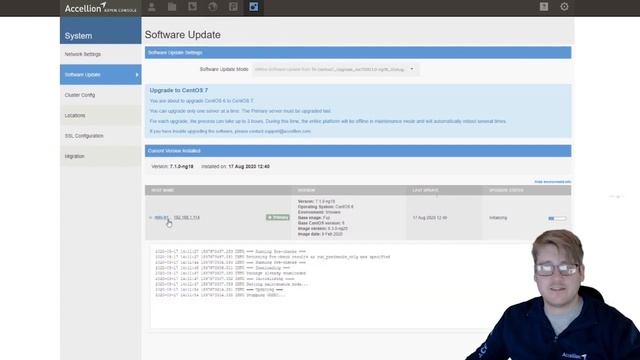Click the Accellion Admin Console logo

[x=100, y=8]
